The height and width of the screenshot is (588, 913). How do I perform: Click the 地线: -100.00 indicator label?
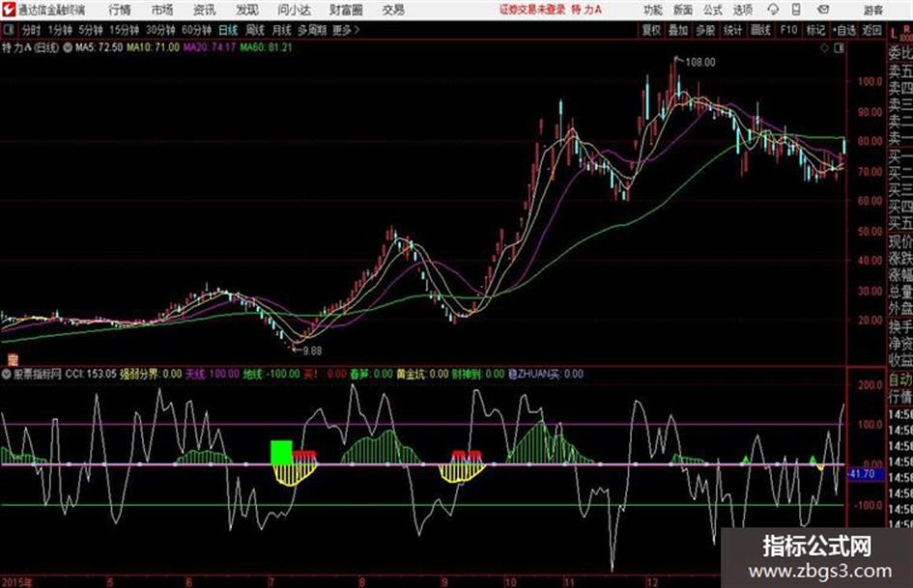point(271,374)
